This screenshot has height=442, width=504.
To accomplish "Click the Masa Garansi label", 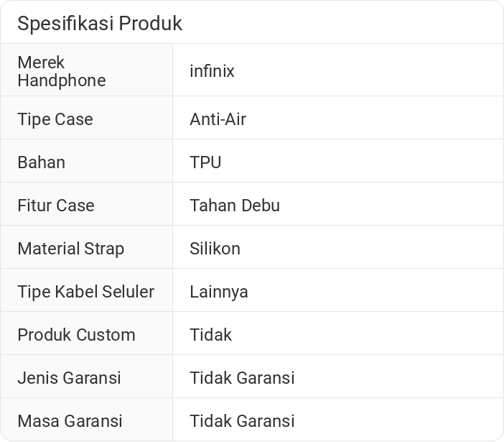I will coord(70,421).
